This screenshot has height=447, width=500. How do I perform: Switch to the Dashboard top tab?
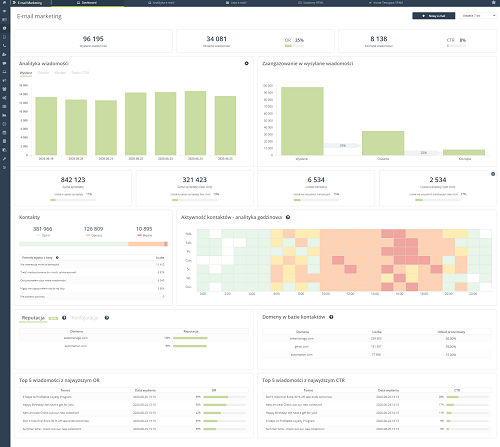coord(87,3)
